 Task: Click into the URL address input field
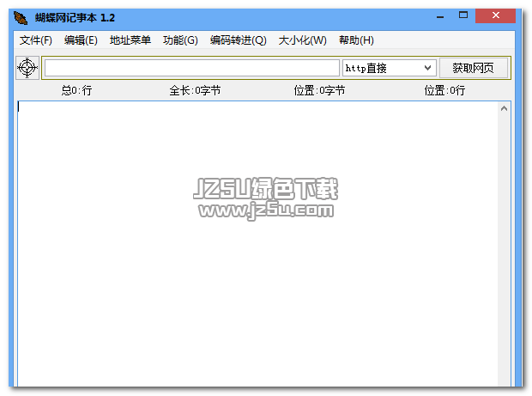pyautogui.click(x=192, y=68)
